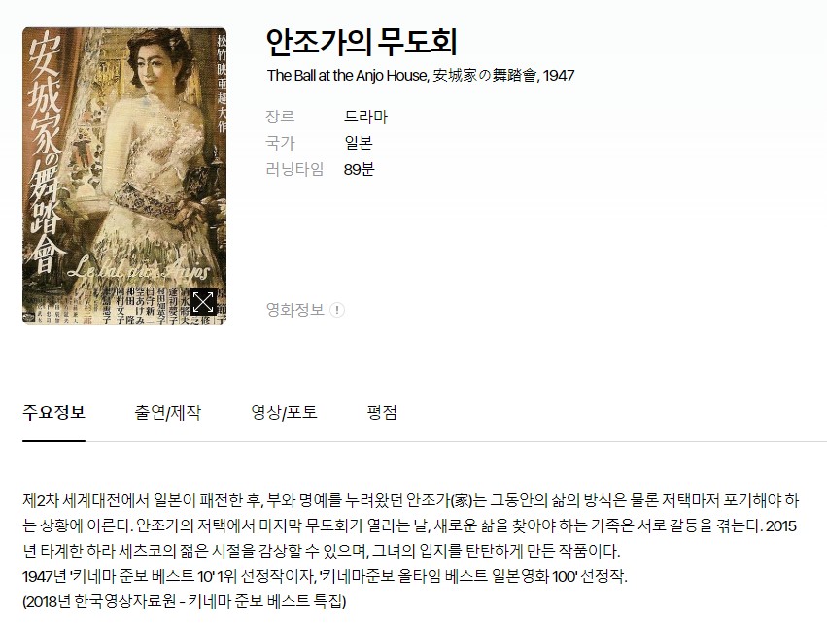Viewport: 827px width, 644px height.
Task: Go to the 평점 tab
Action: coord(382,412)
